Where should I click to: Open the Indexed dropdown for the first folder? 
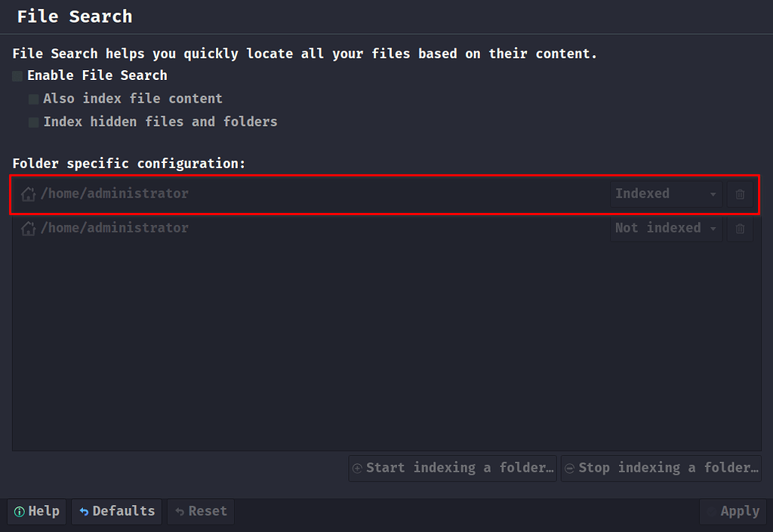tap(664, 193)
